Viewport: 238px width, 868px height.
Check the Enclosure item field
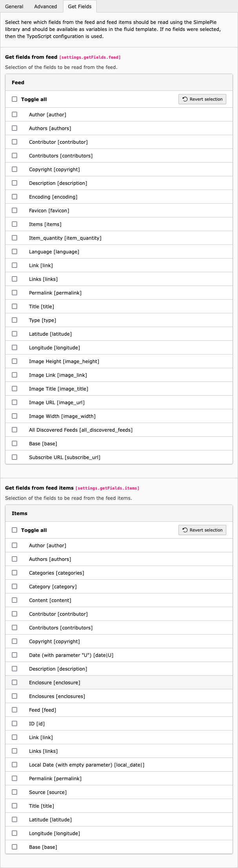click(x=15, y=682)
